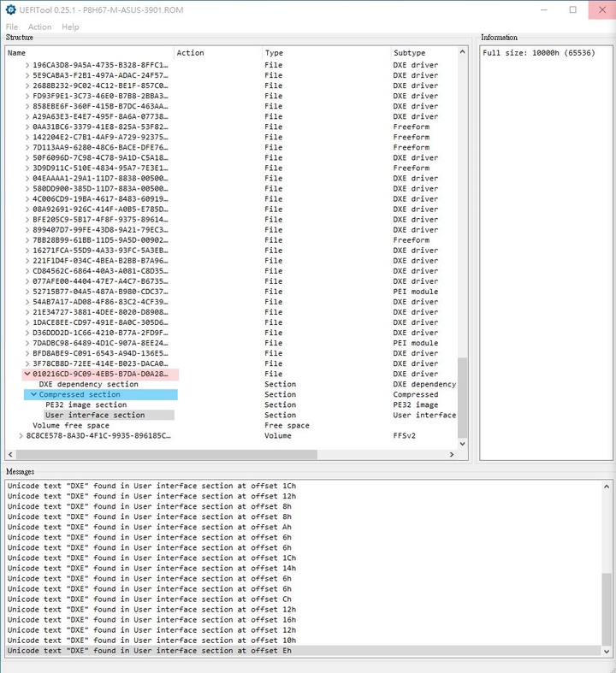
Task: Select the message with offset 16h
Action: click(x=304, y=620)
